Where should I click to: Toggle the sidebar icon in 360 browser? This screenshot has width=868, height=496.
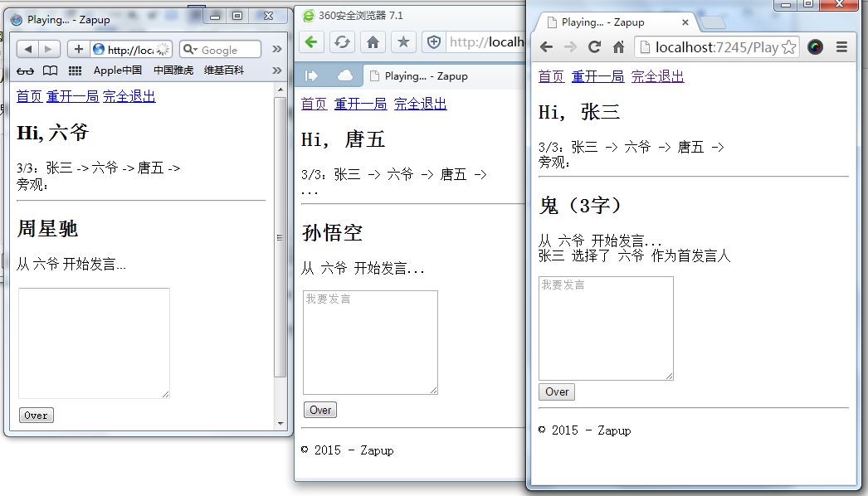pos(311,75)
